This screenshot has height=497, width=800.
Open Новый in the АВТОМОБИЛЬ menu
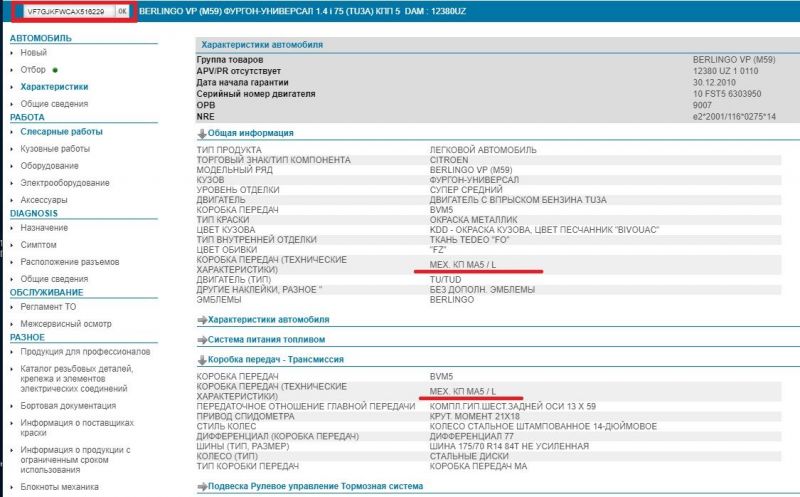tap(33, 52)
